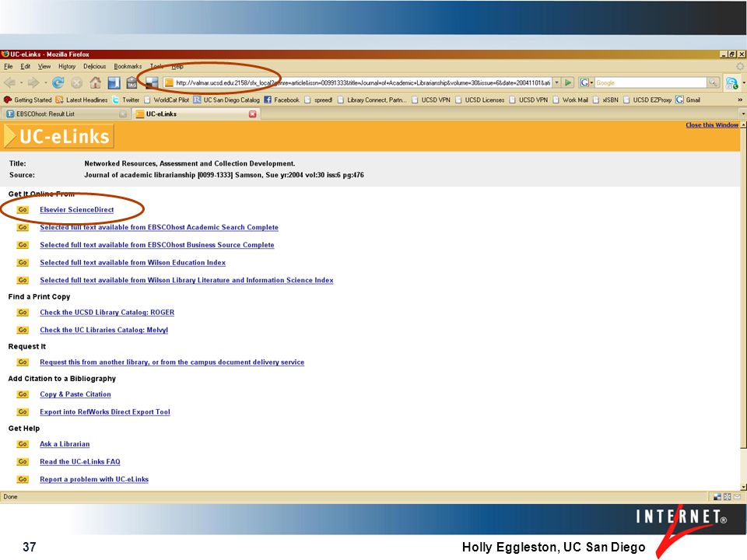
Task: Open the URL history dropdown arrow
Action: point(556,83)
